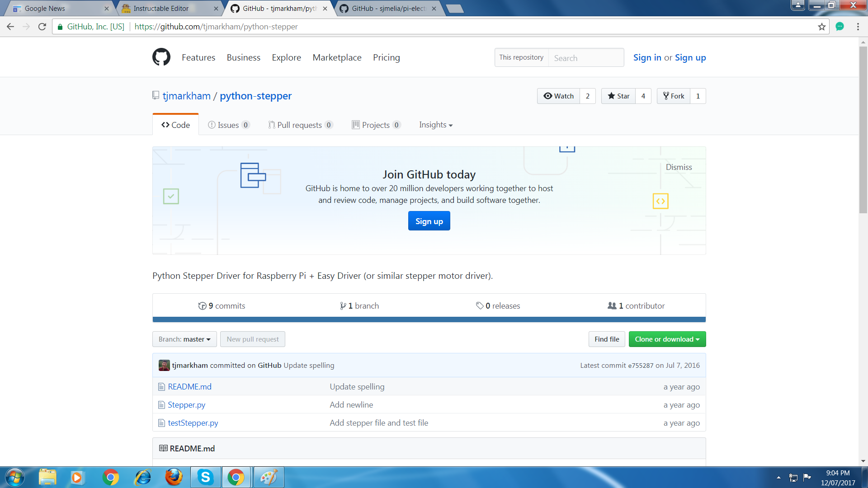
Task: Click the stargazers count 4
Action: pyautogui.click(x=643, y=96)
